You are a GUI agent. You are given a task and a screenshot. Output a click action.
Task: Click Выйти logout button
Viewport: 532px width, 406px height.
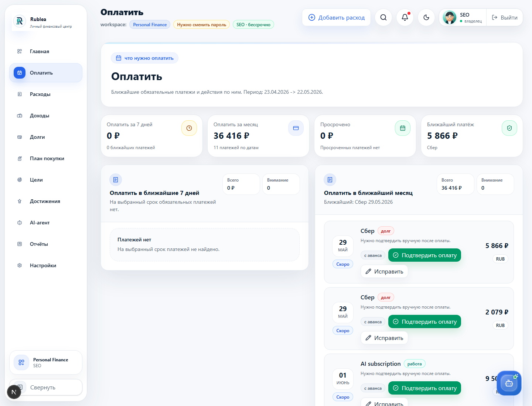pos(505,17)
